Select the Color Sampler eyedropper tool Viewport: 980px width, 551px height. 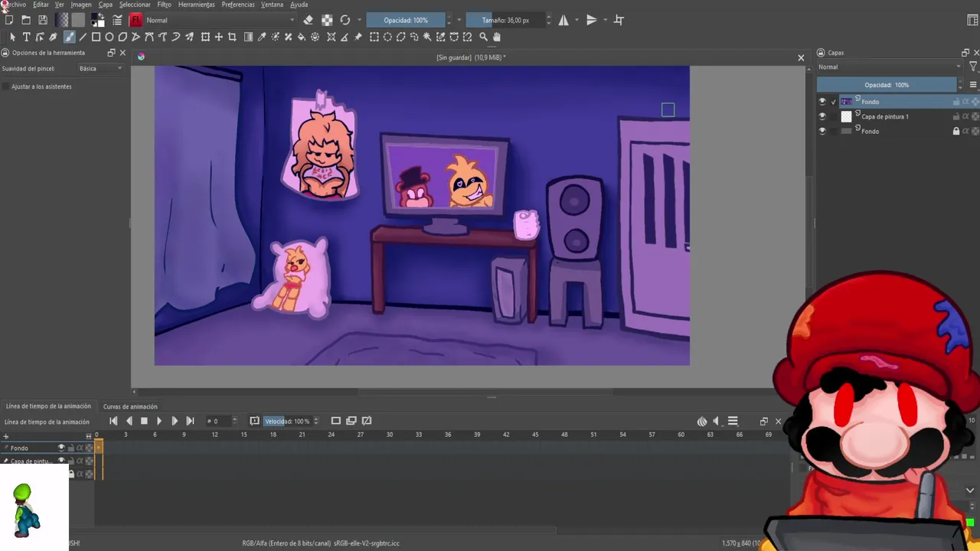click(x=262, y=37)
